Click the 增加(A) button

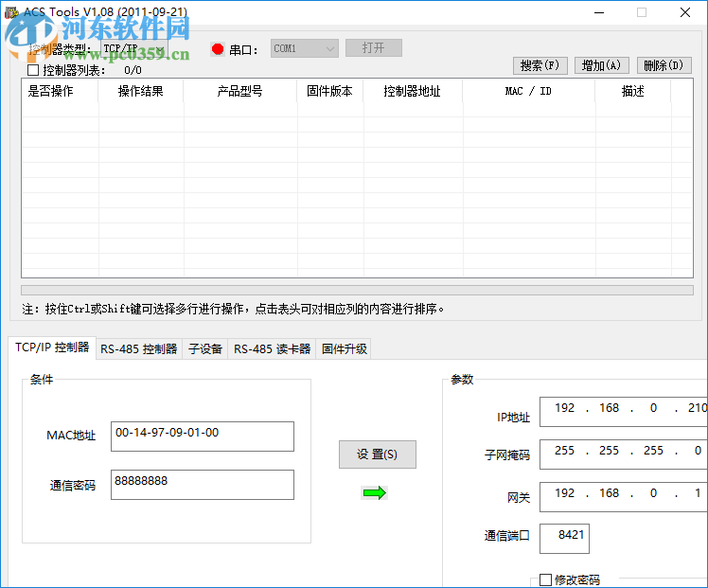601,65
